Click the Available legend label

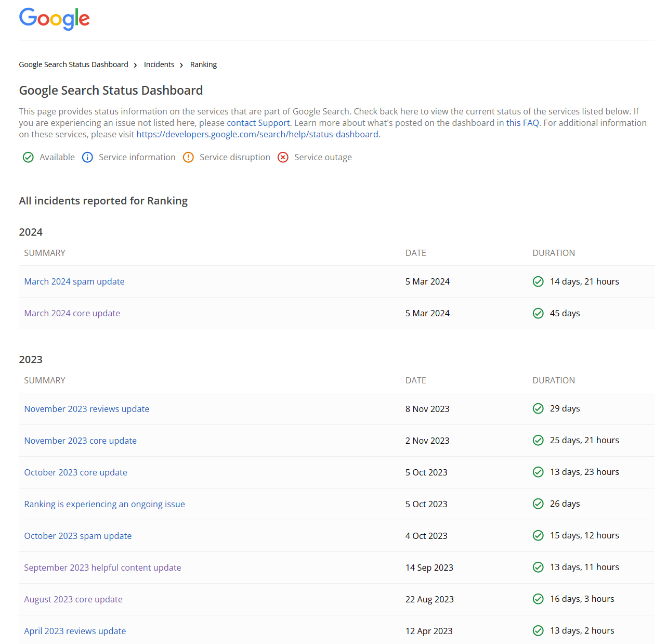click(57, 157)
